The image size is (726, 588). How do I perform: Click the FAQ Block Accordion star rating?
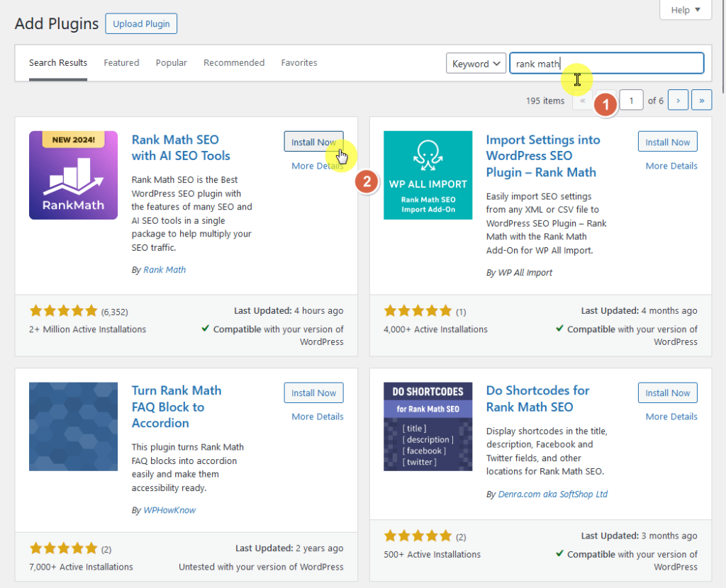click(x=63, y=548)
